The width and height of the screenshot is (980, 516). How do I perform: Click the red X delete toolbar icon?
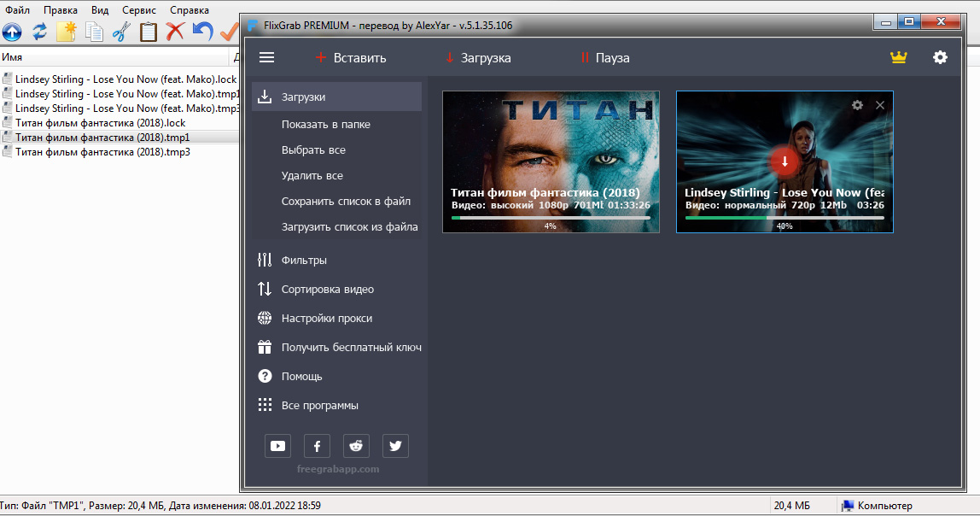176,32
